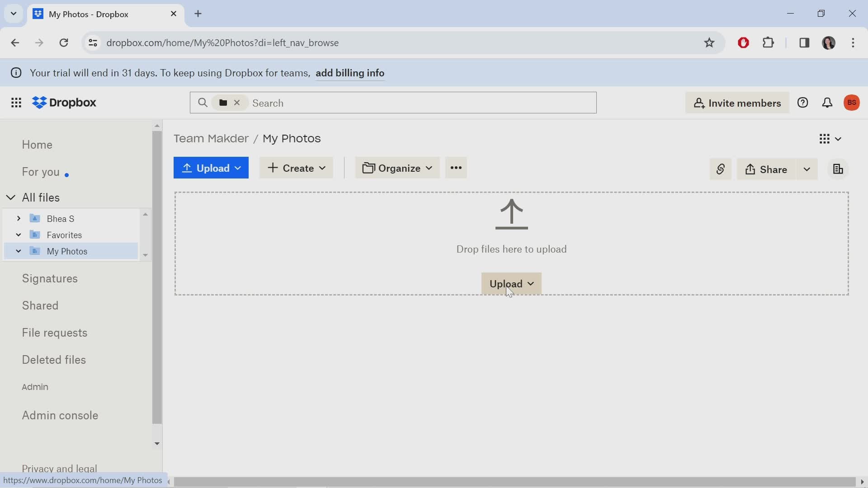Click the add billing info link
Screen dimensions: 868x488
350,73
